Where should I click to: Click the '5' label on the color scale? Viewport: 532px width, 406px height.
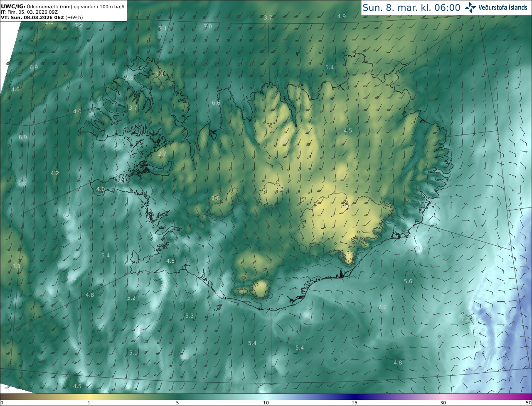coord(177,403)
